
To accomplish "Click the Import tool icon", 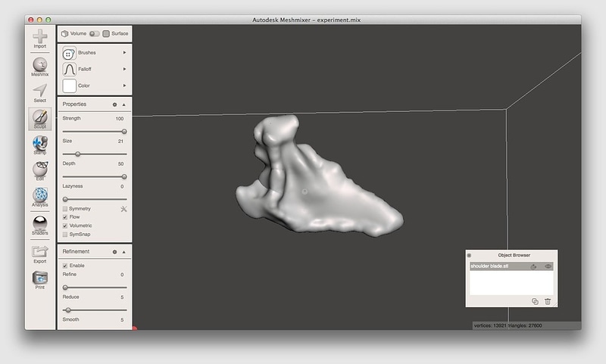I will pos(40,36).
